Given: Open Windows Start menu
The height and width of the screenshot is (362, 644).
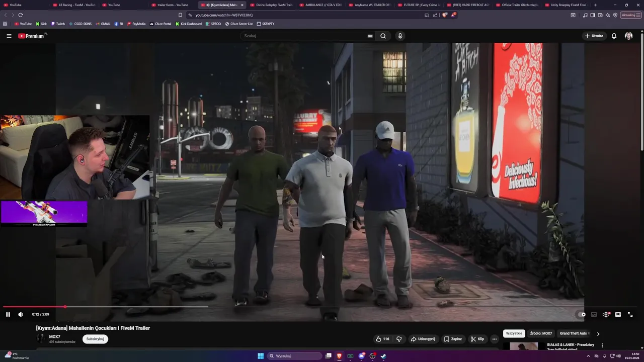Looking at the screenshot, I should point(261,356).
